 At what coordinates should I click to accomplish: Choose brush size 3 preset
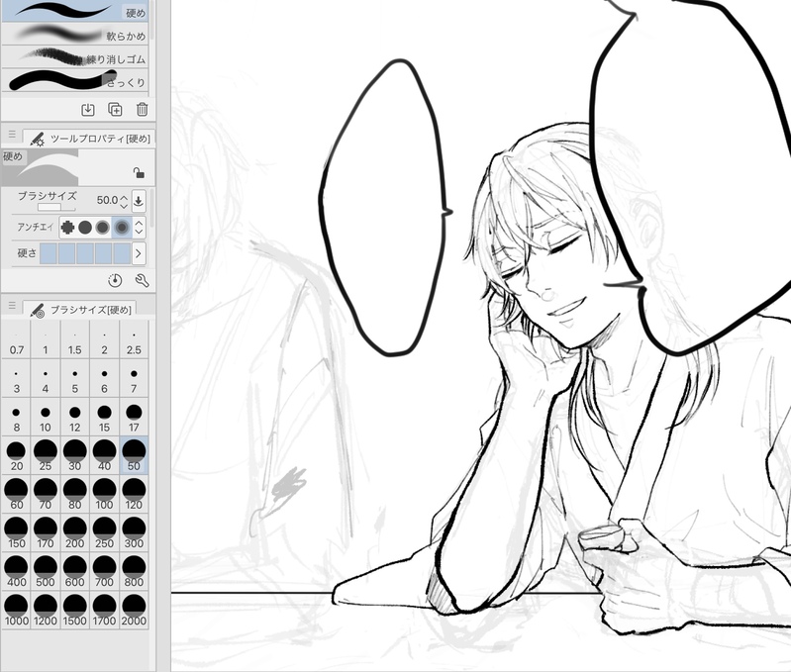[16, 379]
